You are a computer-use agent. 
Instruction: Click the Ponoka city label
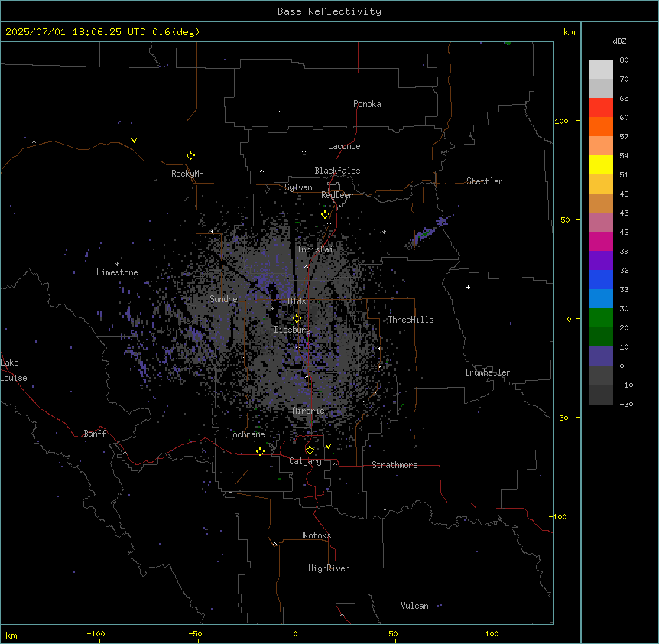pyautogui.click(x=367, y=104)
